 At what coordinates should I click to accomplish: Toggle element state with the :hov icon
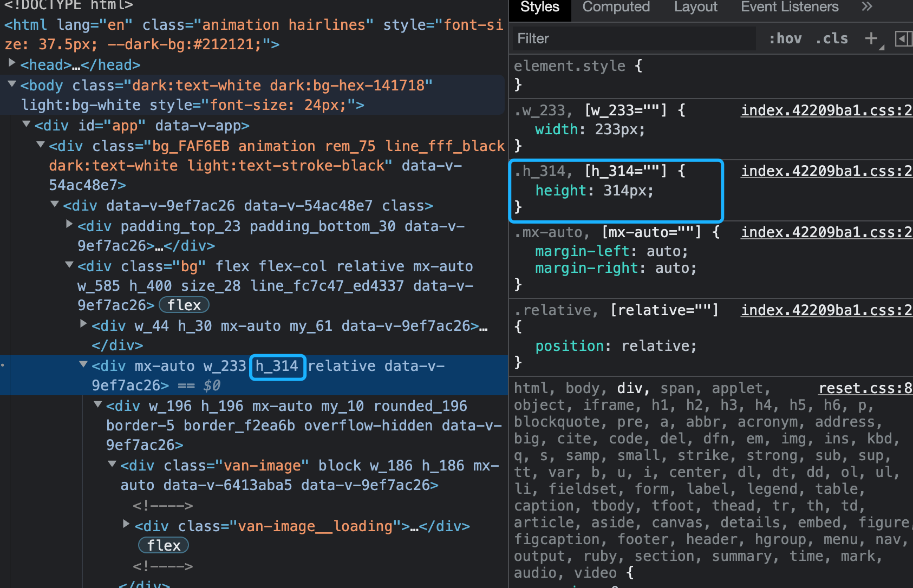click(786, 38)
